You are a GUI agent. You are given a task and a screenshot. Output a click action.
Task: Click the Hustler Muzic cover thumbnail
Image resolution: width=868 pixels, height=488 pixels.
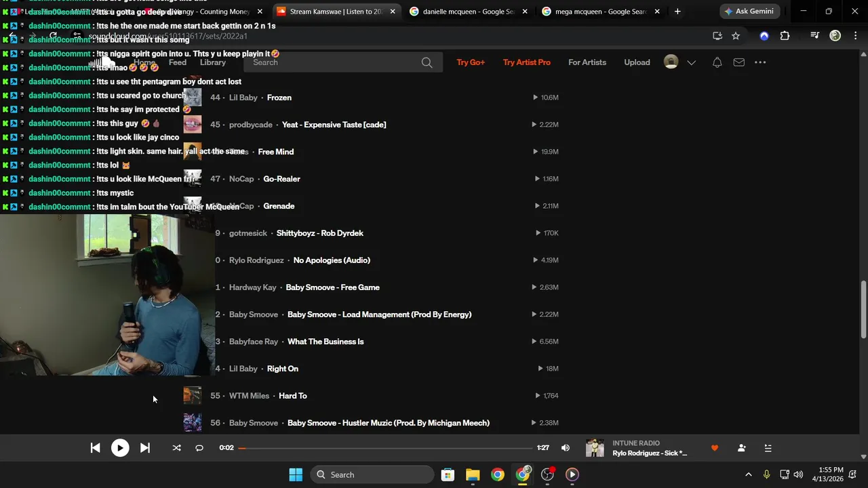pyautogui.click(x=193, y=423)
